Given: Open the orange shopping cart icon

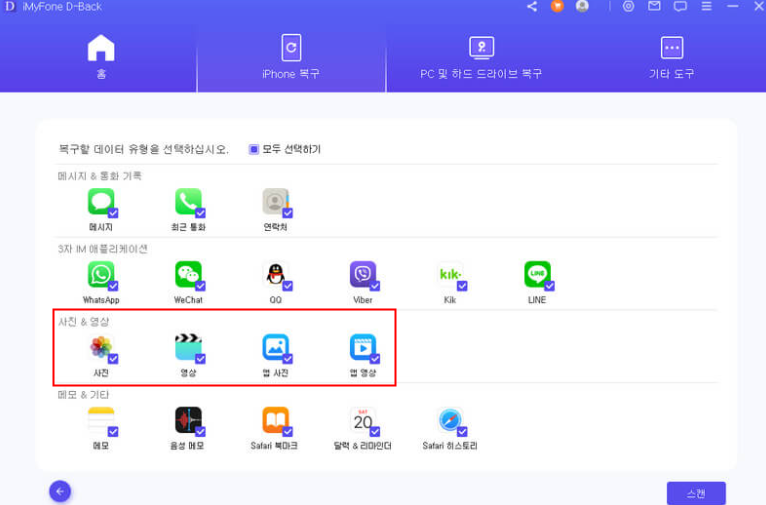Looking at the screenshot, I should 557,6.
